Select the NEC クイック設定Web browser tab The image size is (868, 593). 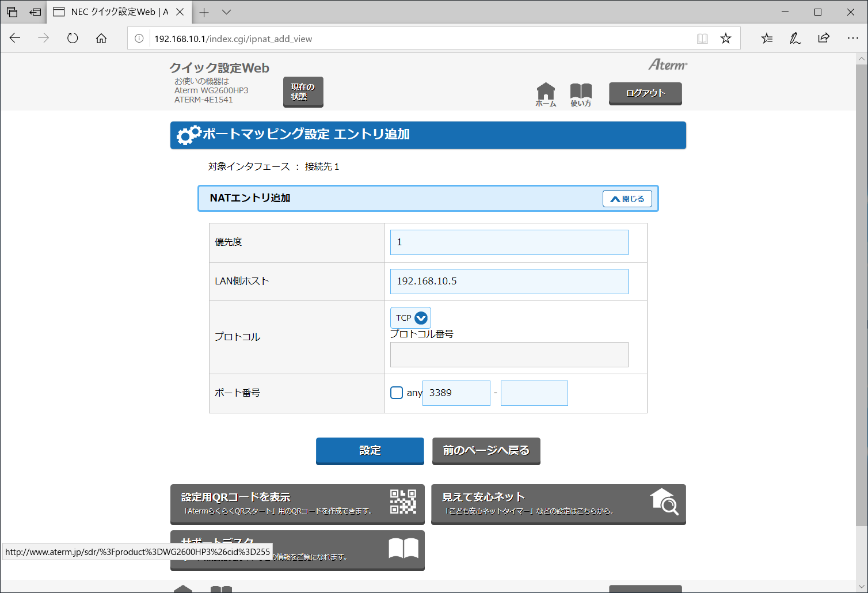115,12
